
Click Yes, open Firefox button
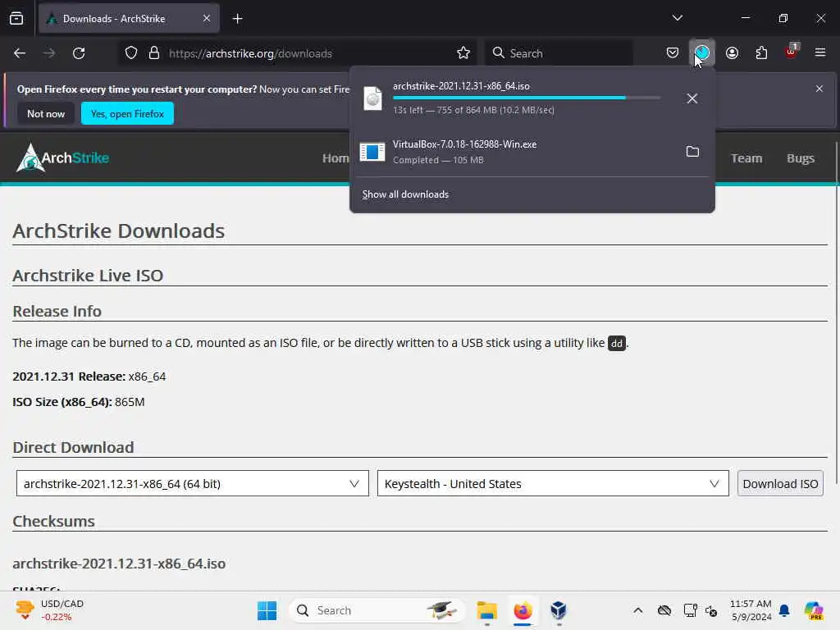[x=127, y=113]
